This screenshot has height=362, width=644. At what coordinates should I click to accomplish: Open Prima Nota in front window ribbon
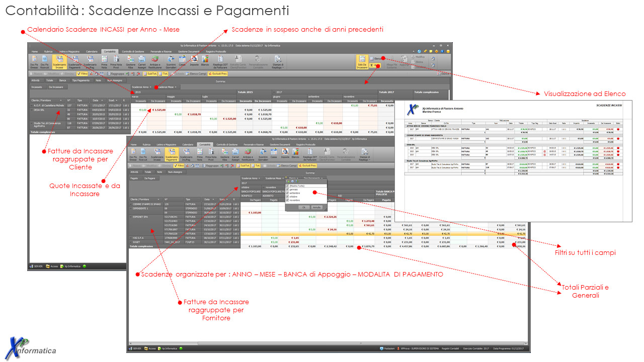point(200,155)
